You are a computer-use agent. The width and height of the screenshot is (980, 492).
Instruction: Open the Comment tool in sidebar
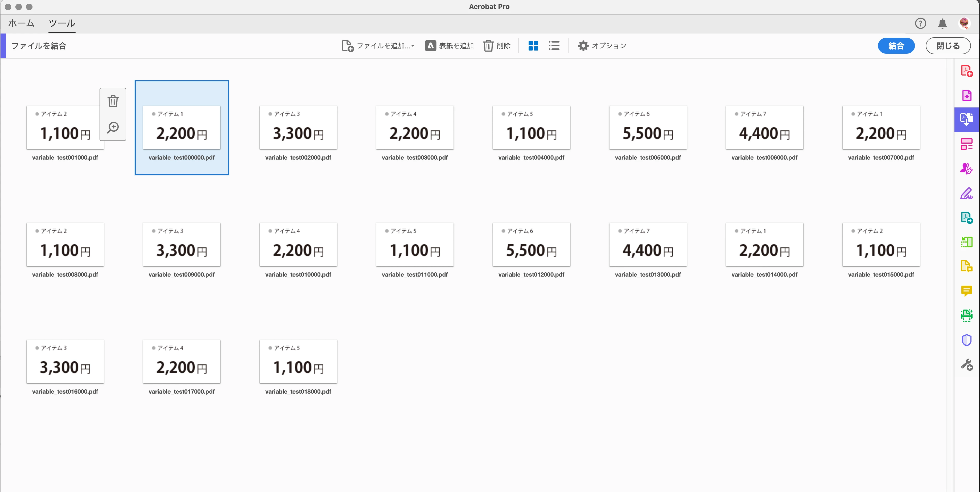point(966,291)
